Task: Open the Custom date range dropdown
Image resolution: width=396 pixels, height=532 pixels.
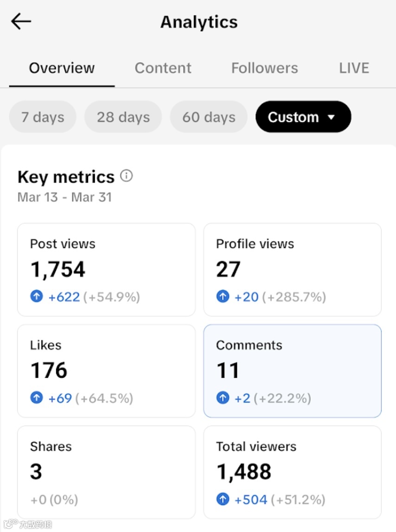Action: [x=303, y=117]
